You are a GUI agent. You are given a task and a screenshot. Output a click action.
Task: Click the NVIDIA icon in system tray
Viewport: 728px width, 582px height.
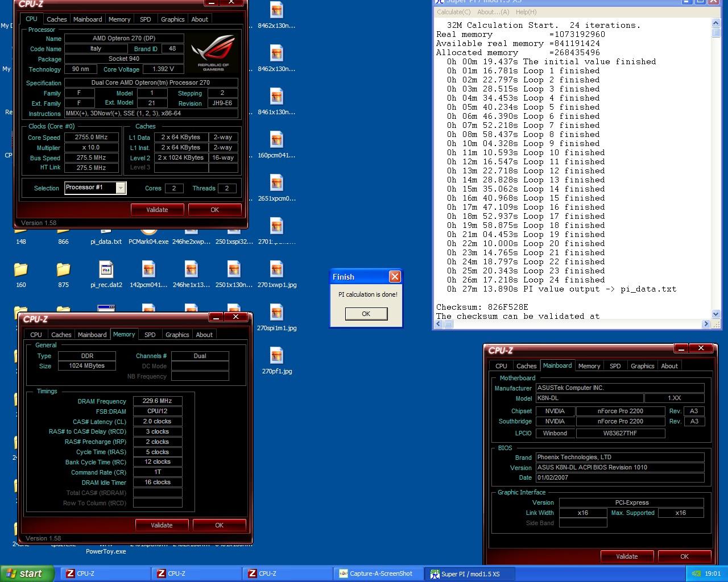coord(696,573)
